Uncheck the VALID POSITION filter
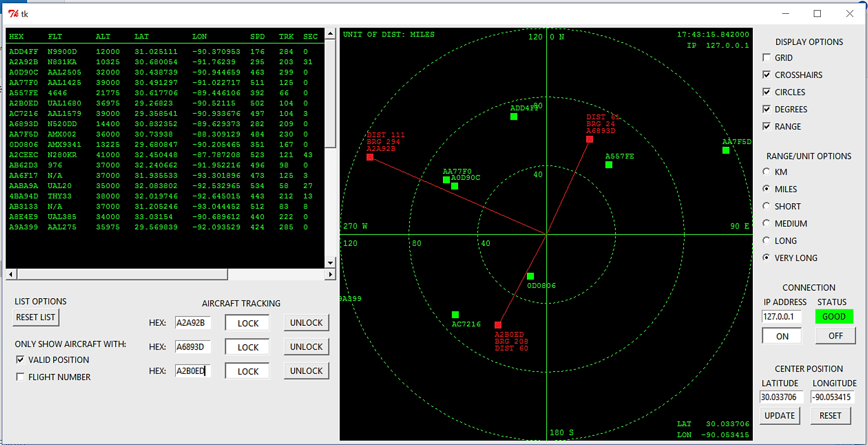This screenshot has height=445, width=868. coord(20,360)
